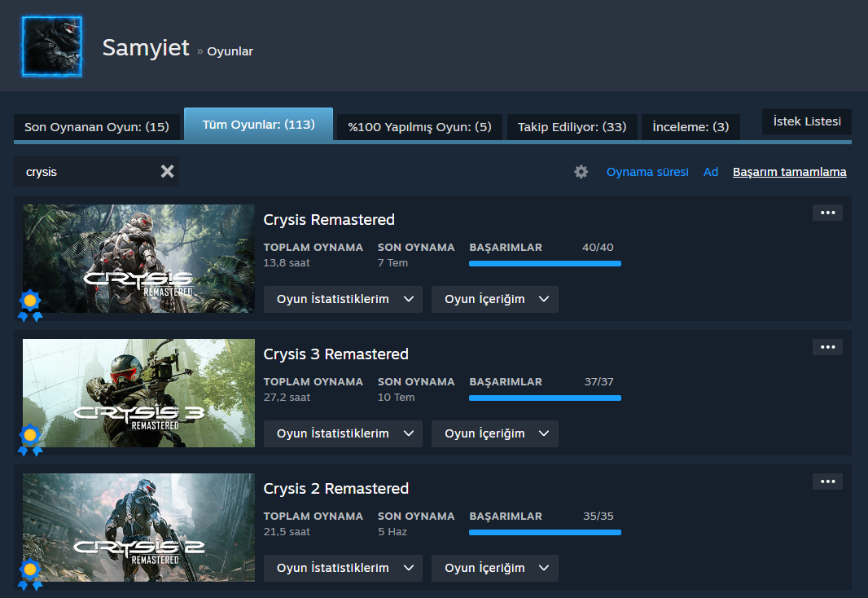Click the 5 Haz last played date
This screenshot has width=868, height=598.
(x=392, y=532)
